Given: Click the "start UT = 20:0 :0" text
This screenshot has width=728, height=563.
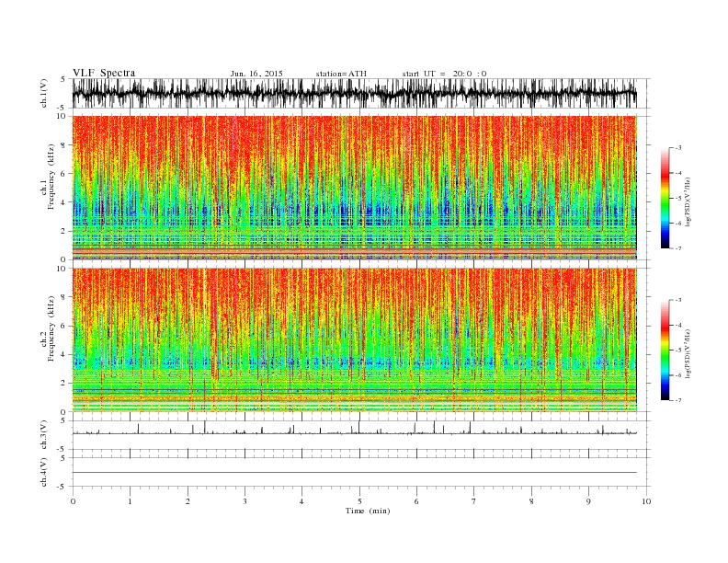Looking at the screenshot, I should (x=444, y=74).
